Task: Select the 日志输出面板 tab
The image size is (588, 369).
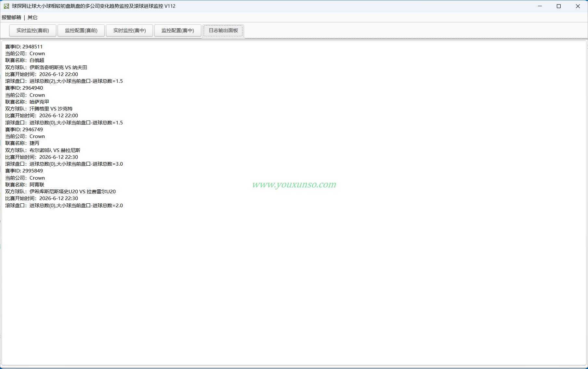Action: point(223,31)
